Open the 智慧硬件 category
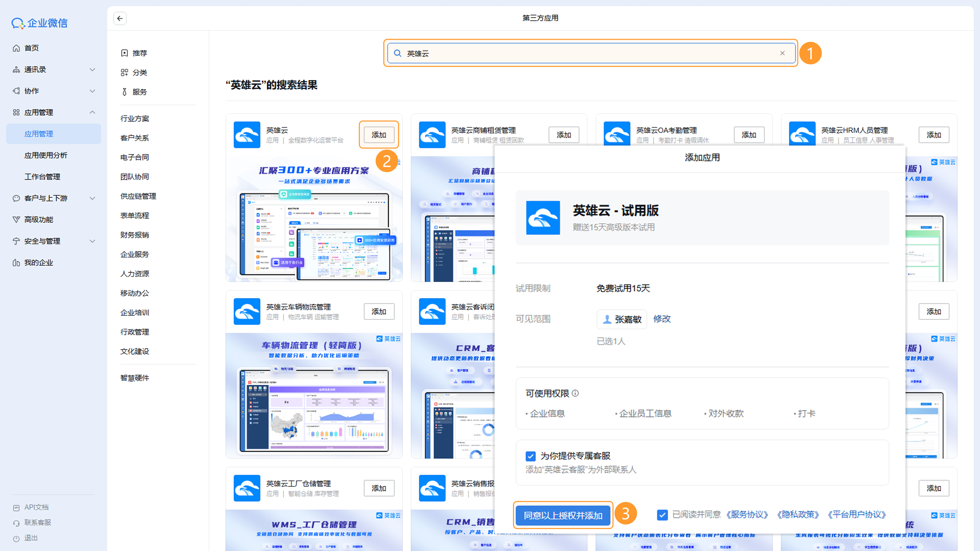Viewport: 980px width, 551px height. click(135, 378)
